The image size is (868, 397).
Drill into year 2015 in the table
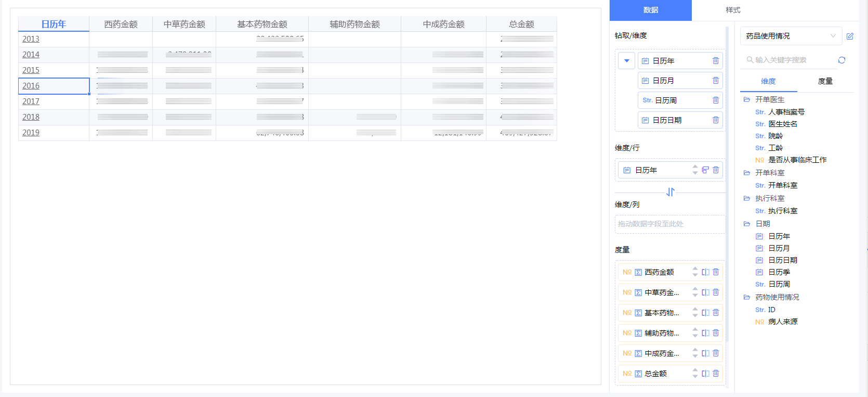coord(31,70)
